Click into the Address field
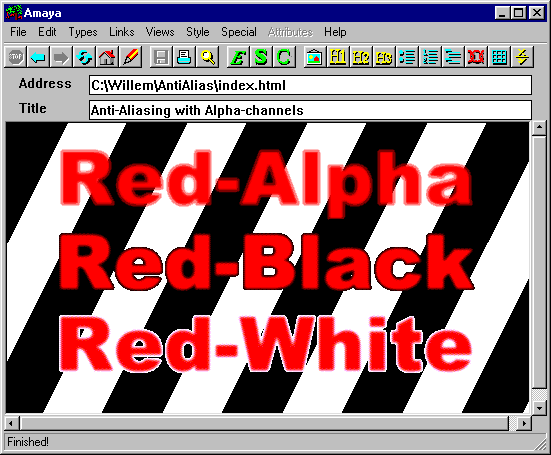Image resolution: width=551 pixels, height=455 pixels. pos(310,85)
